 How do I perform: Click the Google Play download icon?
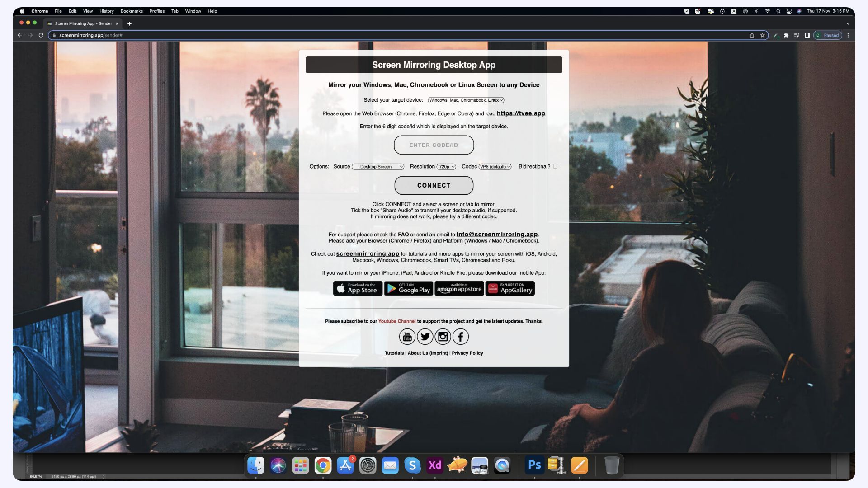click(408, 288)
